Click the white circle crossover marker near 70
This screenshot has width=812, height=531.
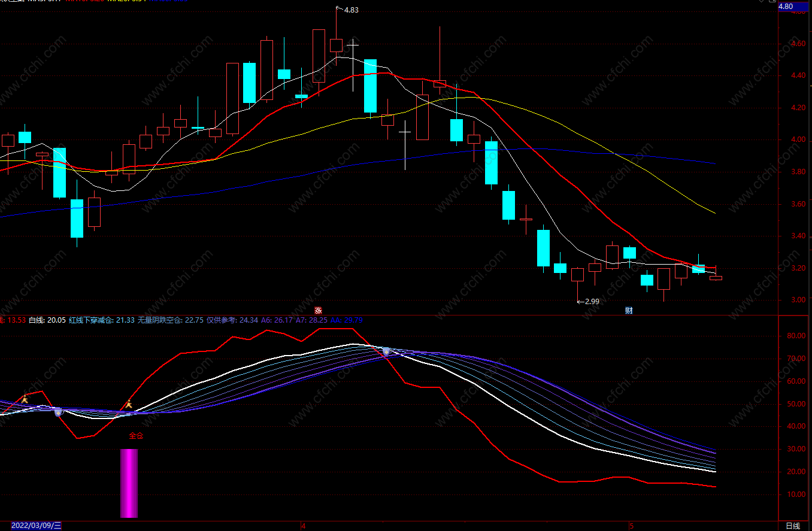[x=387, y=351]
